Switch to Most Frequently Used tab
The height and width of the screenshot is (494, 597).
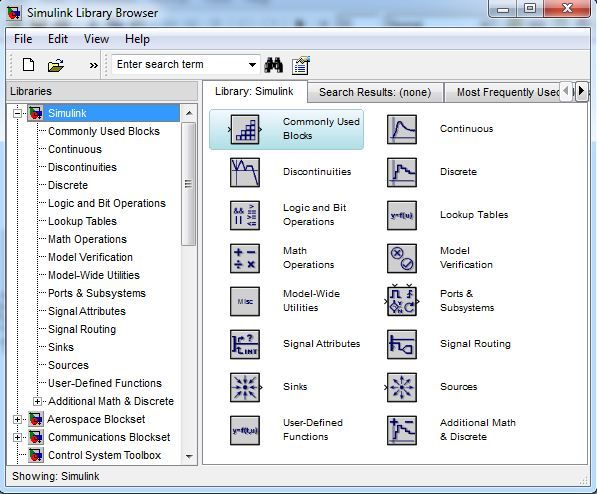pyautogui.click(x=503, y=93)
